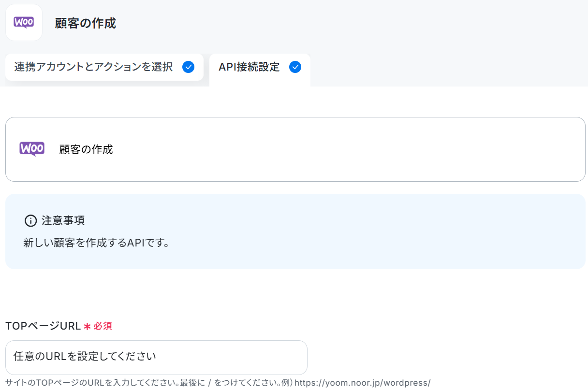Click the 顧客の作成 header title text
The width and height of the screenshot is (588, 390).
click(x=86, y=23)
